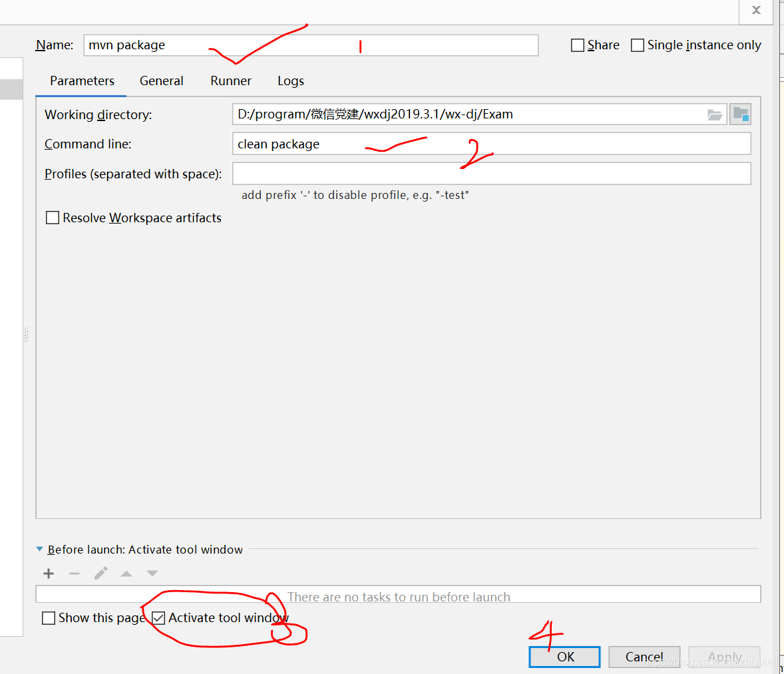
Task: Switch to the General tab
Action: point(162,81)
